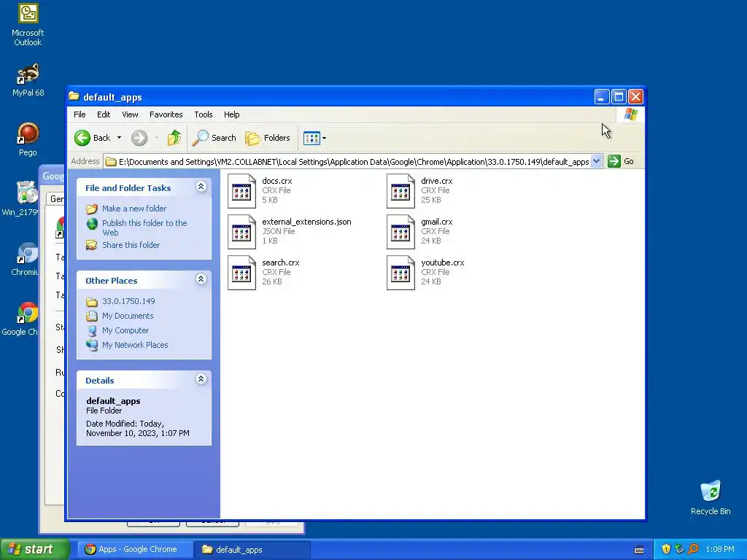The image size is (747, 560).
Task: Click the green Back arrow icon
Action: [x=82, y=138]
